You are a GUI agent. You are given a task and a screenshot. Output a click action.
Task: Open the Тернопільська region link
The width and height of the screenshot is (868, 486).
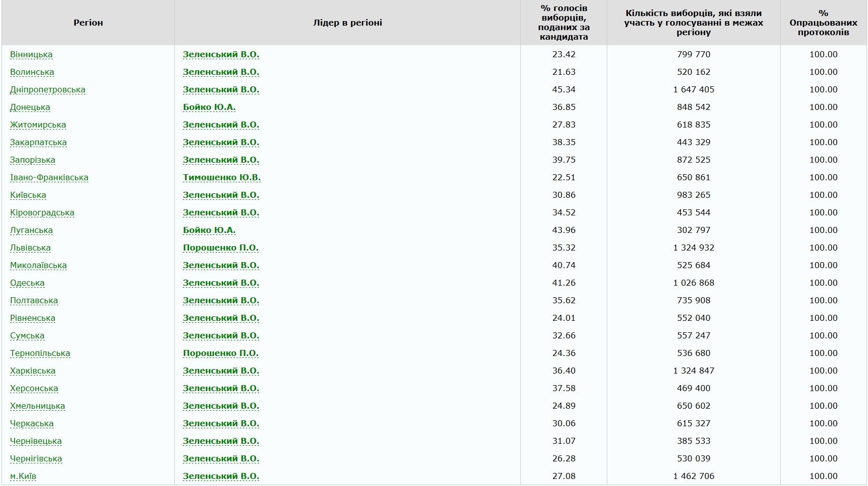[x=40, y=353]
